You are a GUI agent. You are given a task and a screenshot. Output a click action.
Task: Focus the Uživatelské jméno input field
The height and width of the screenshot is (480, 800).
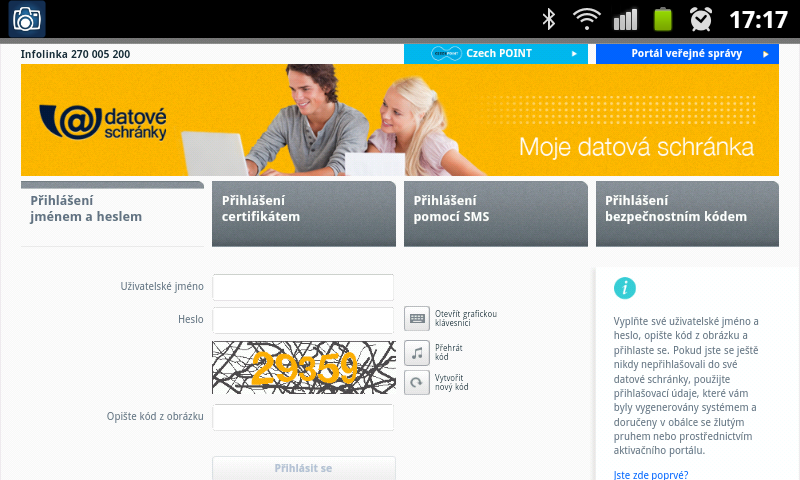pyautogui.click(x=303, y=287)
